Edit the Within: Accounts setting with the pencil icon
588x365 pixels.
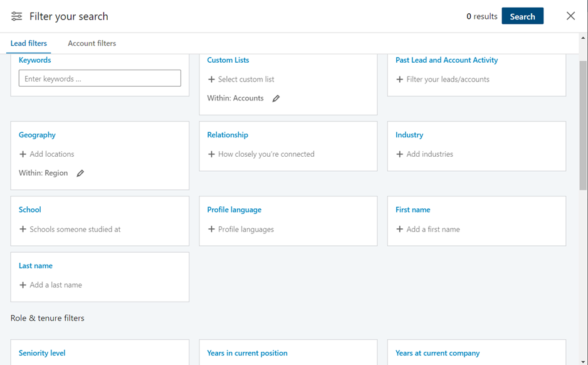[276, 98]
